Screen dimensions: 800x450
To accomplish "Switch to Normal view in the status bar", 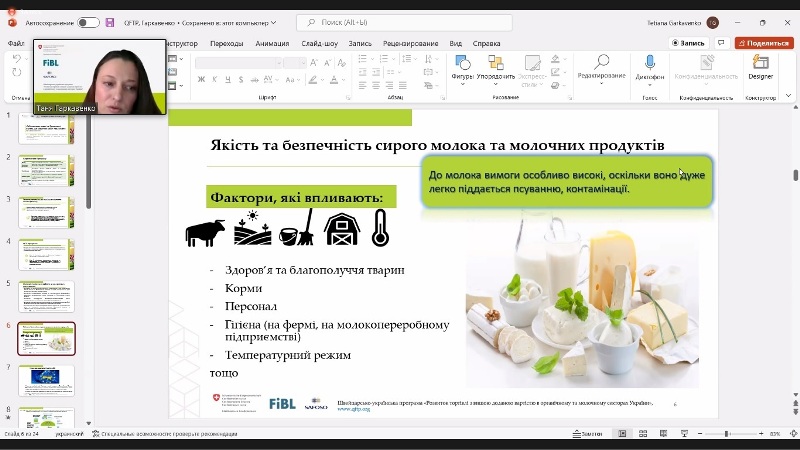I will (621, 434).
